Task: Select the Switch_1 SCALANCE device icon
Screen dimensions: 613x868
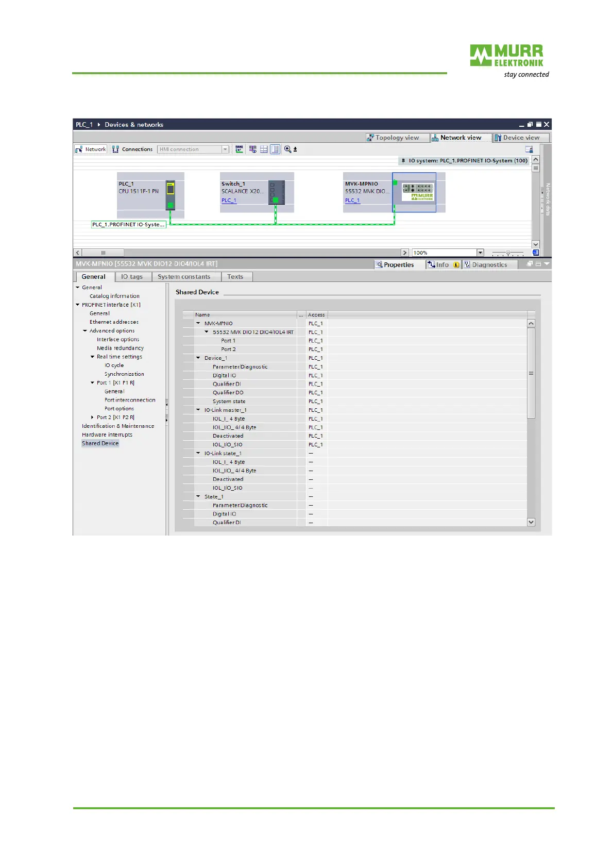Action: [277, 192]
